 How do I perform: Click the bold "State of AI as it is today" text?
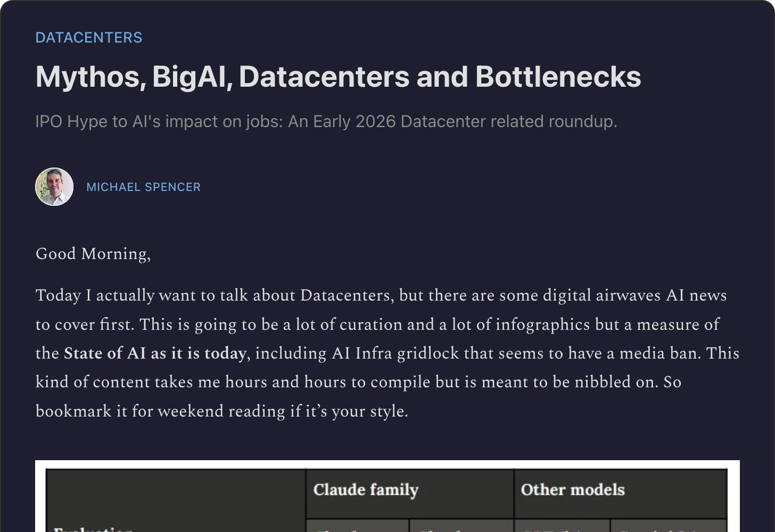[155, 353]
